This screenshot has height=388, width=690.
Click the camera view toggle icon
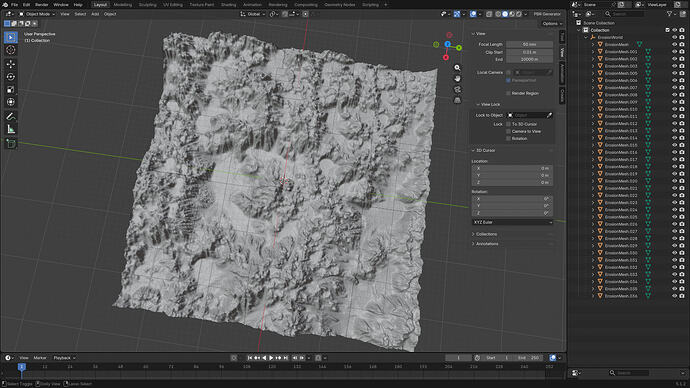click(457, 89)
